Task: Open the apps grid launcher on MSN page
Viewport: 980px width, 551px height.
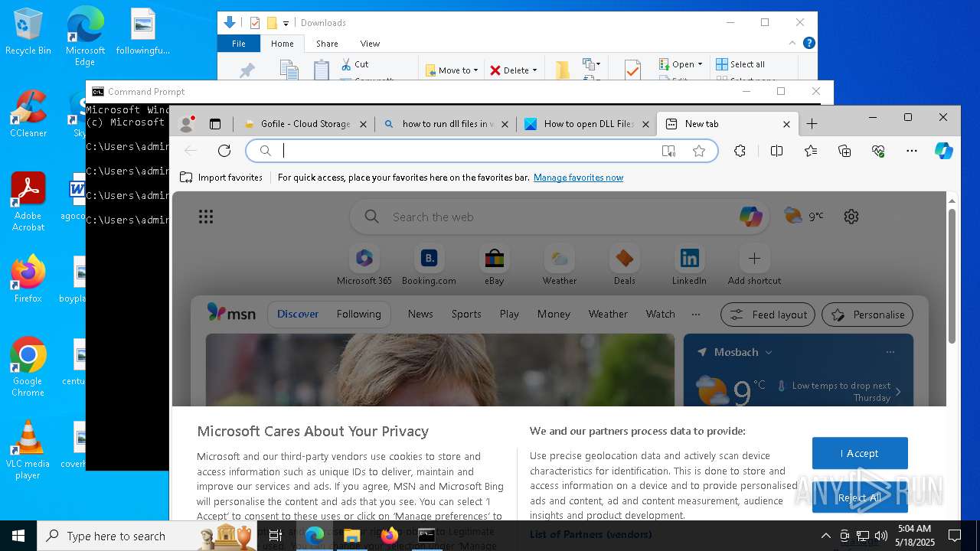Action: point(206,217)
